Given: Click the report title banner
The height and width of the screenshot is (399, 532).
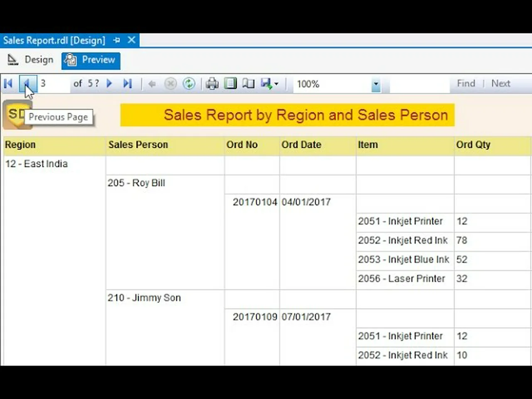Looking at the screenshot, I should pyautogui.click(x=287, y=115).
